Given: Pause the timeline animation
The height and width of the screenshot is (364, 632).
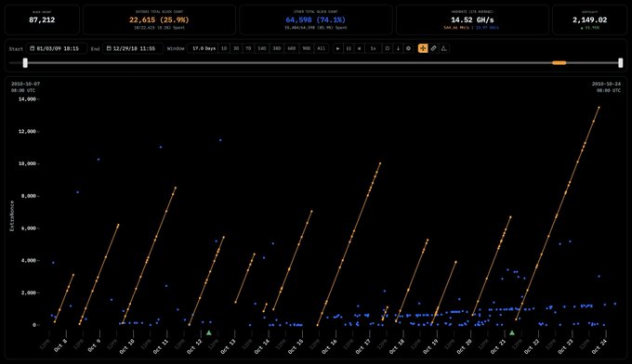Looking at the screenshot, I should [349, 48].
